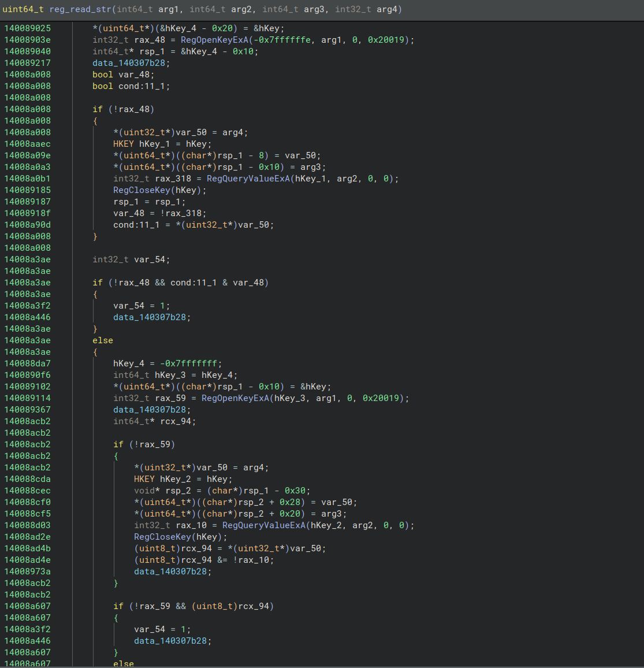Click address 140088cf0 in the gutter
The height and width of the screenshot is (668, 644).
coord(27,502)
